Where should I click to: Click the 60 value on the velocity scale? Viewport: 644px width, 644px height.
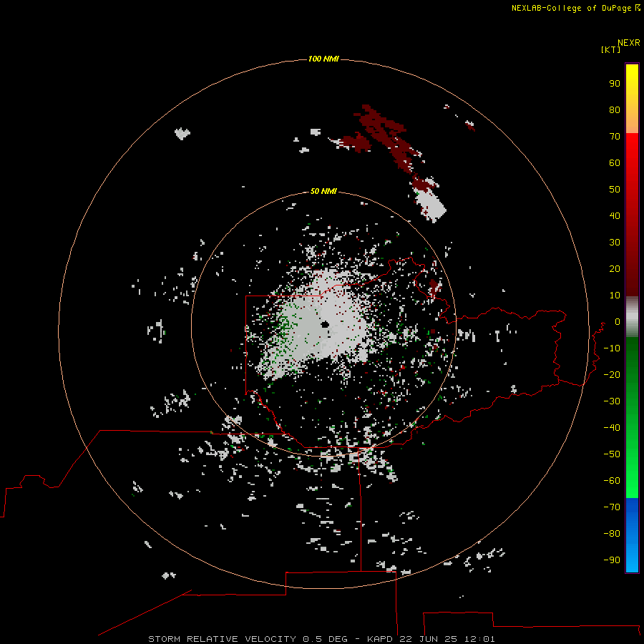click(x=615, y=162)
